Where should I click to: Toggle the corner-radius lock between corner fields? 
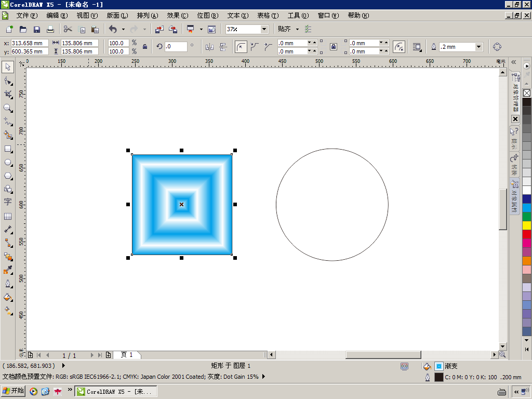[333, 47]
